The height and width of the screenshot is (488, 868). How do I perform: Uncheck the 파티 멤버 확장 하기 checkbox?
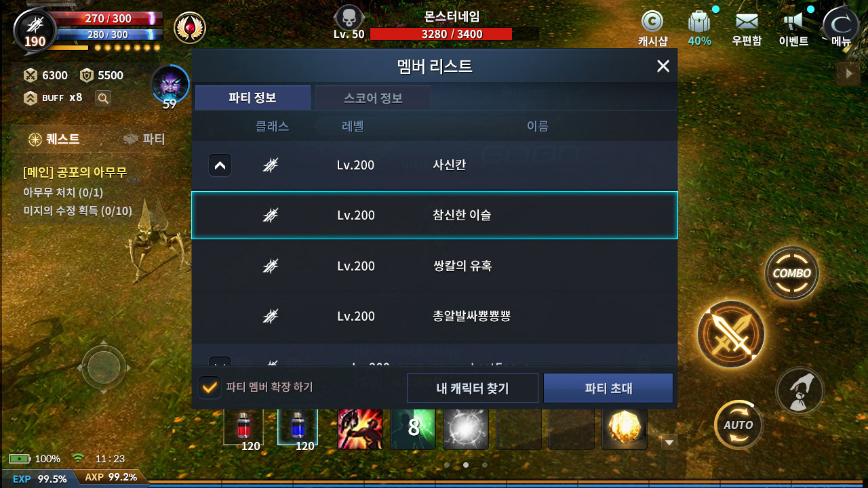tap(210, 388)
